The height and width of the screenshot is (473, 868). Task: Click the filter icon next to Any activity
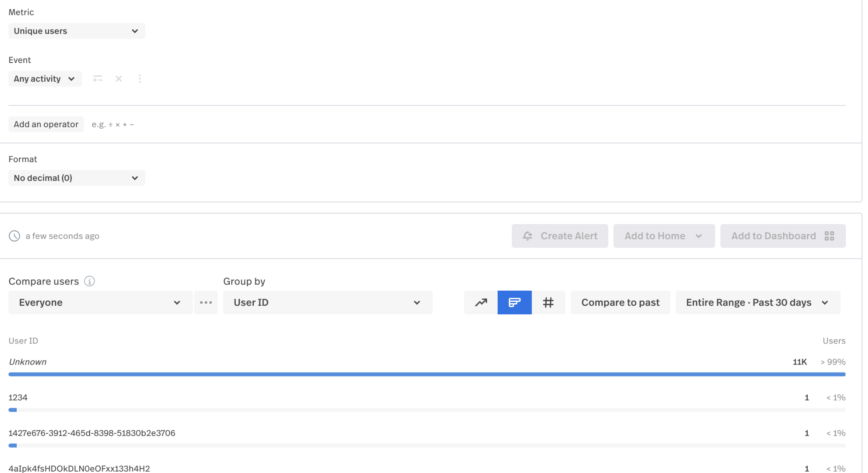click(97, 79)
